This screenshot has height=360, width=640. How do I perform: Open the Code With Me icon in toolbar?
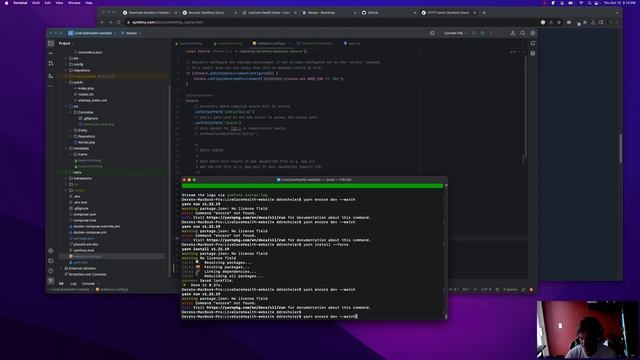pyautogui.click(x=513, y=33)
